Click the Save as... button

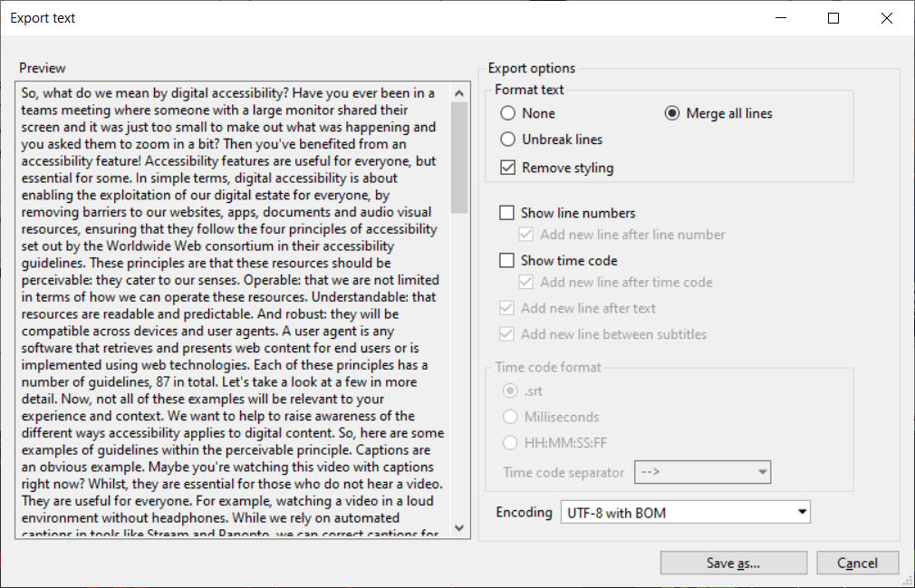(734, 563)
